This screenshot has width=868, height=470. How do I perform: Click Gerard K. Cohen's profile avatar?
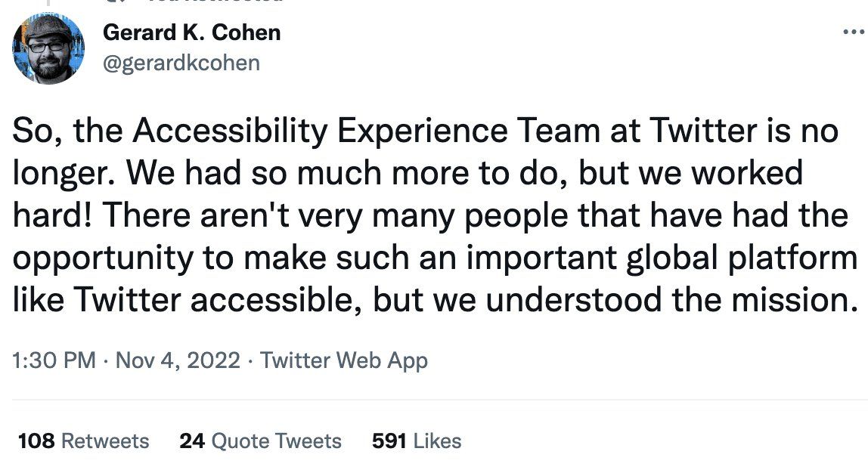48,48
